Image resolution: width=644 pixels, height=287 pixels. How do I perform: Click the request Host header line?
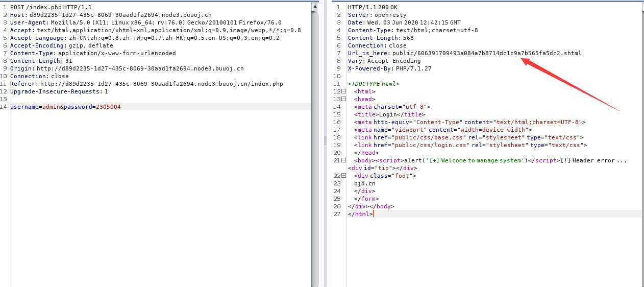pyautogui.click(x=111, y=15)
